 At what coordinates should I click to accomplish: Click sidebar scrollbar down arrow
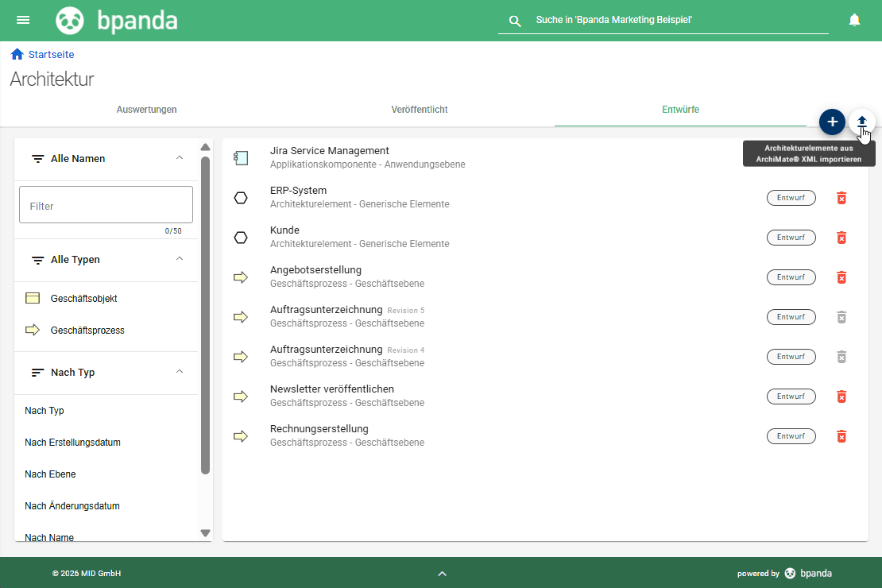click(x=205, y=533)
